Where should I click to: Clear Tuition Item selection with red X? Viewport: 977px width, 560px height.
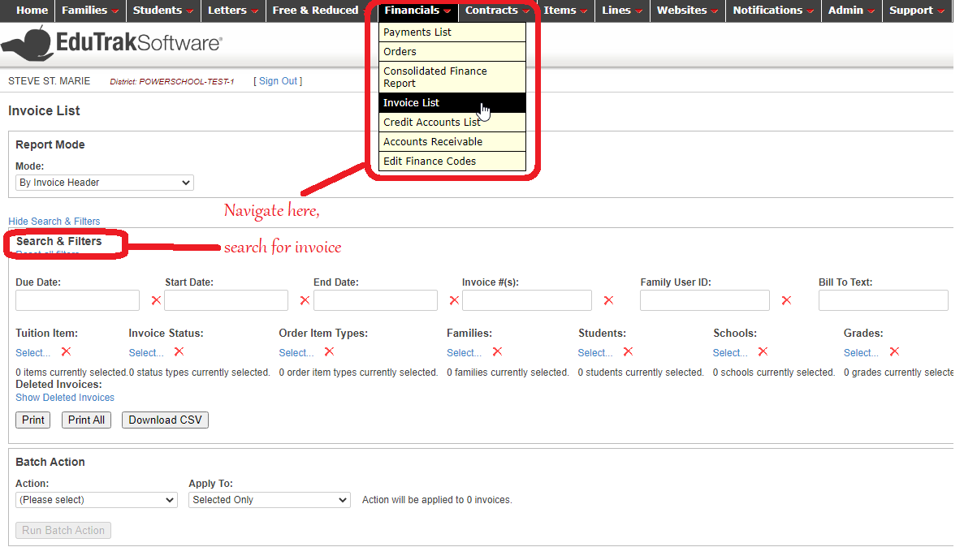pos(67,351)
